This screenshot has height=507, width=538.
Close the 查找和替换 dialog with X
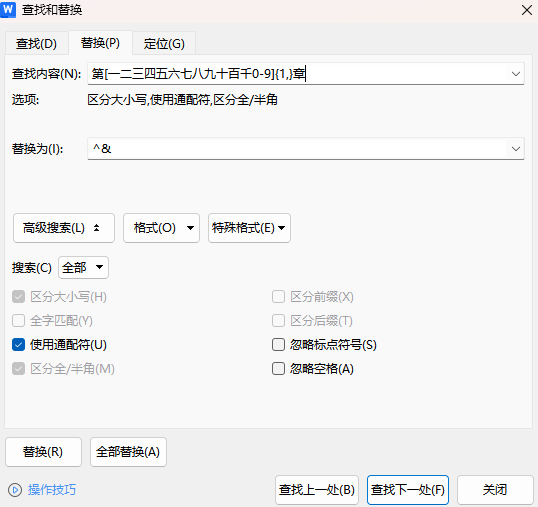click(x=527, y=10)
